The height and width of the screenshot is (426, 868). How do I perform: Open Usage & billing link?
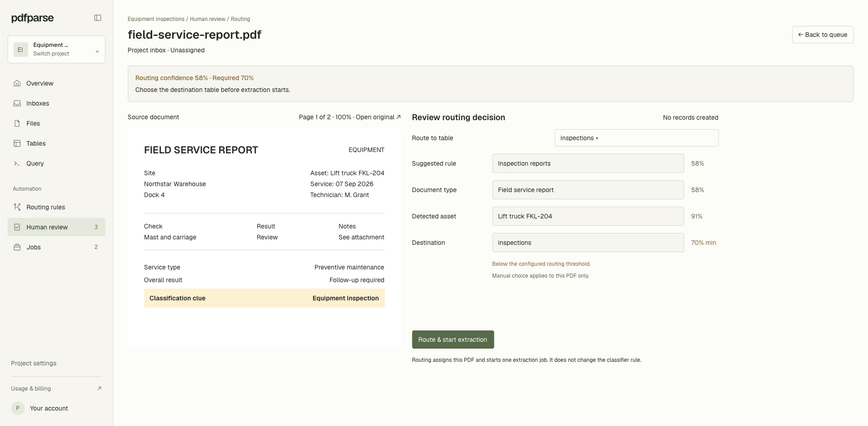coord(56,388)
